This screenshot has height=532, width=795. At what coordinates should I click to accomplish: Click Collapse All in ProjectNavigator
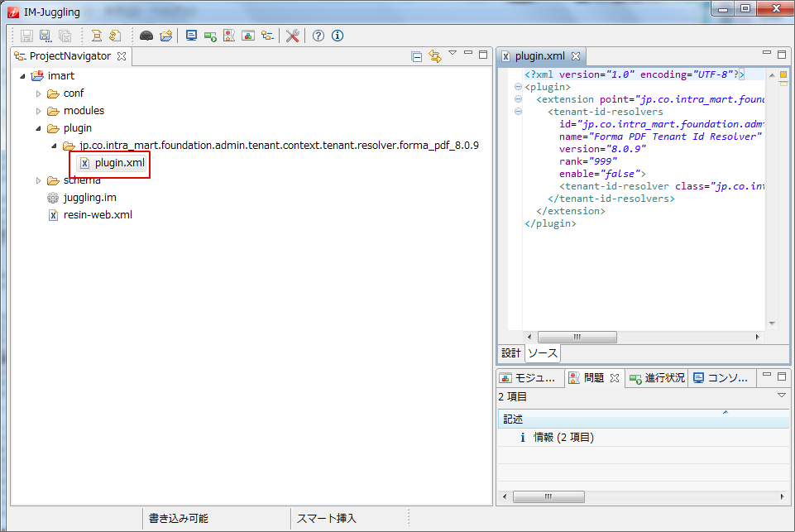click(417, 56)
